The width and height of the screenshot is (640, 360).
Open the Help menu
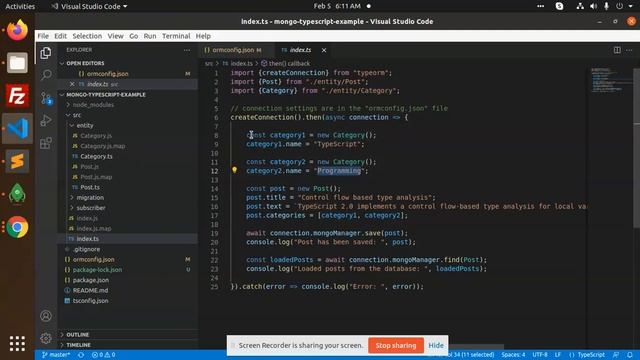[x=203, y=36]
